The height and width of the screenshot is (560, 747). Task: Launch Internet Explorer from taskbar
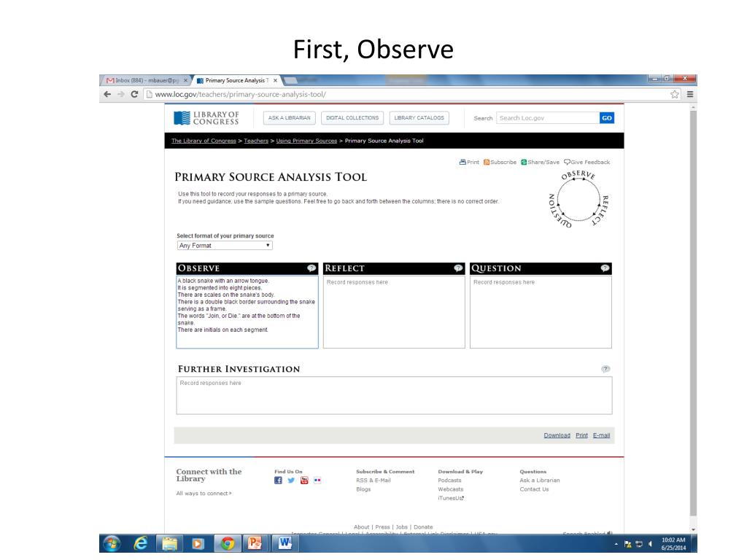(141, 543)
